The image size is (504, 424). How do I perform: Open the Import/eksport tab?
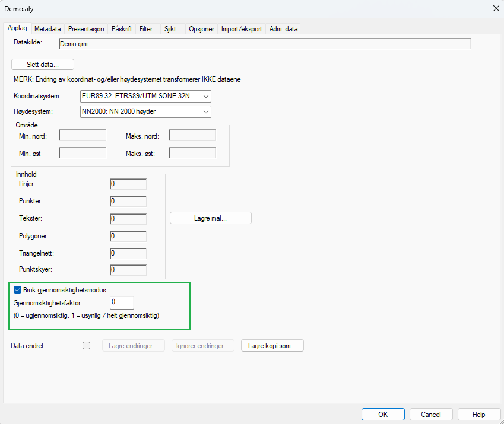[241, 28]
